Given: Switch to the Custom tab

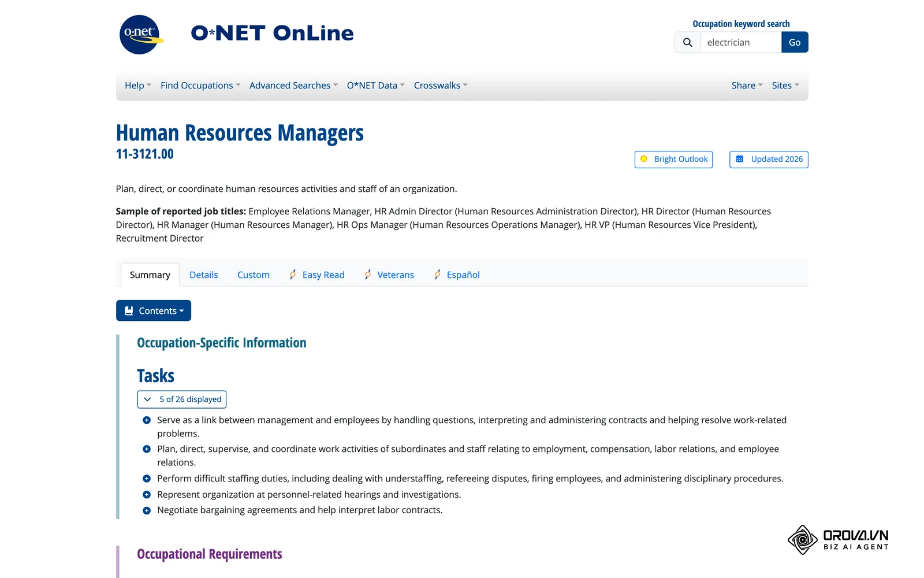Looking at the screenshot, I should coord(254,275).
